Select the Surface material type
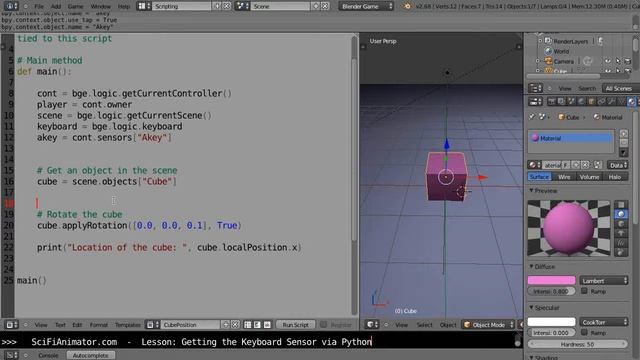Viewport: 640px width, 360px height. (539, 177)
